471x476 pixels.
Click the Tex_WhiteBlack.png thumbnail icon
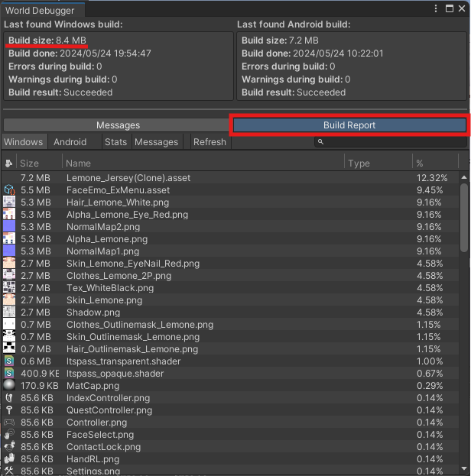click(x=9, y=288)
